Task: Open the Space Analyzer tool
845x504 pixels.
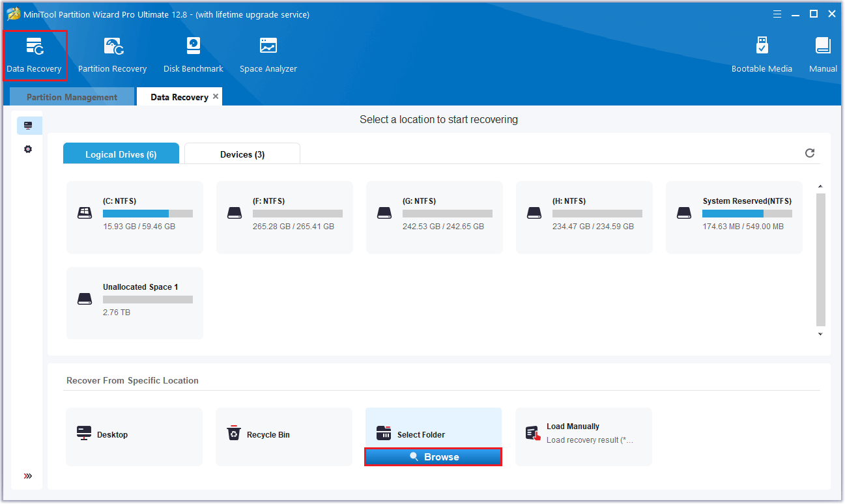Action: pyautogui.click(x=268, y=55)
